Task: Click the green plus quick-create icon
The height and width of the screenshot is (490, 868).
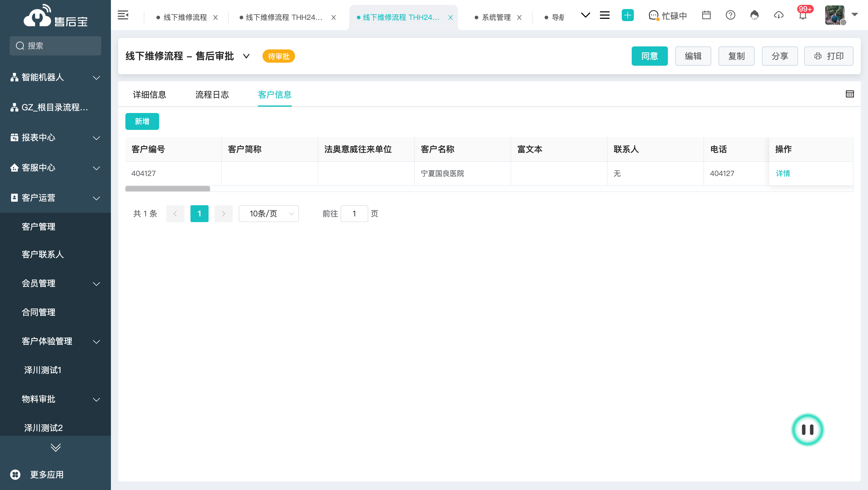Action: (x=627, y=15)
